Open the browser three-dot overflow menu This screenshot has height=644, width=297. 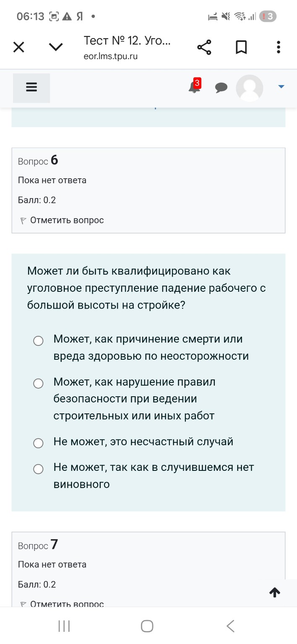point(278,47)
